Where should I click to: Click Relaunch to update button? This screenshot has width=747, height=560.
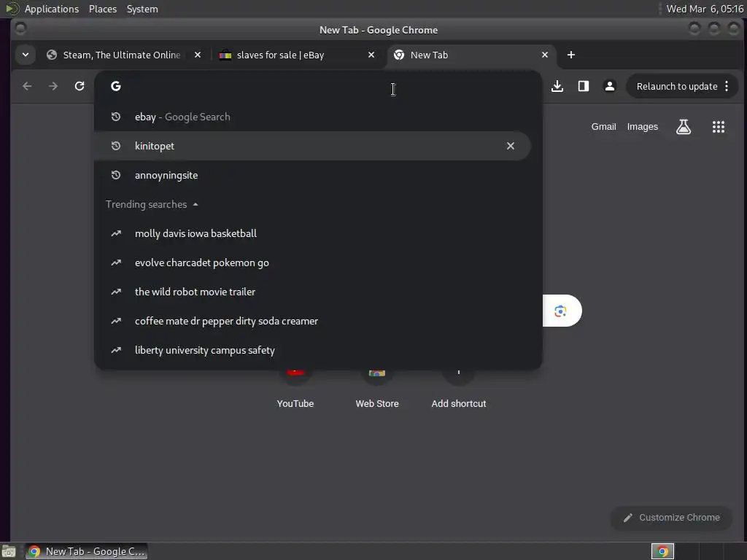click(x=676, y=86)
